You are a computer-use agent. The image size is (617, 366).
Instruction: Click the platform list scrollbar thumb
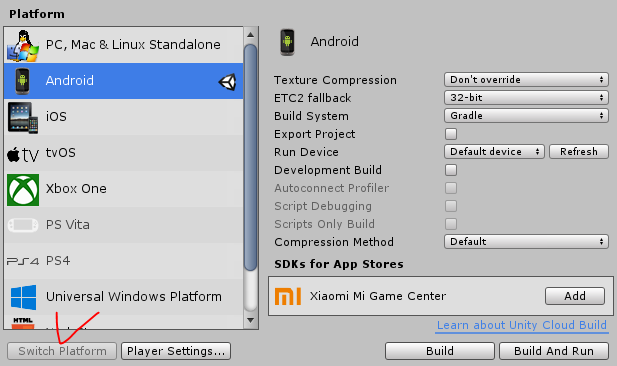[250, 157]
